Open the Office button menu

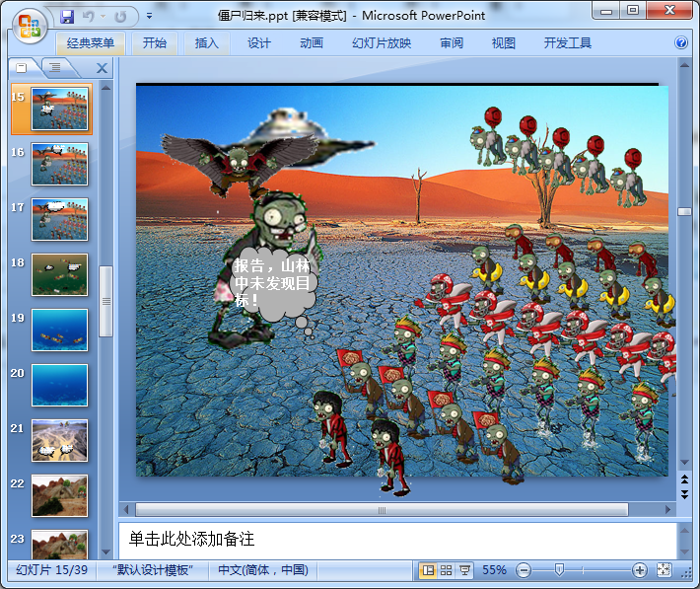coord(30,27)
